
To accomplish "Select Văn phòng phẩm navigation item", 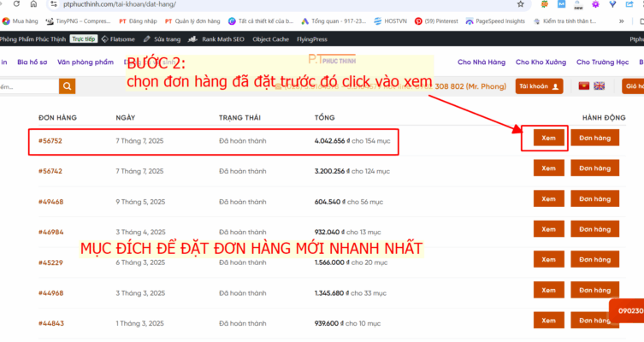I will pyautogui.click(x=86, y=62).
